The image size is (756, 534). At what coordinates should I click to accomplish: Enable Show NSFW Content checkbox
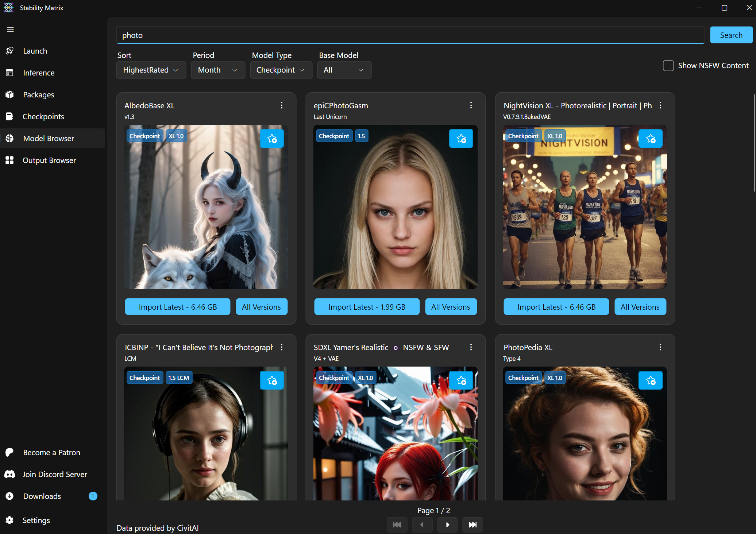pyautogui.click(x=668, y=66)
